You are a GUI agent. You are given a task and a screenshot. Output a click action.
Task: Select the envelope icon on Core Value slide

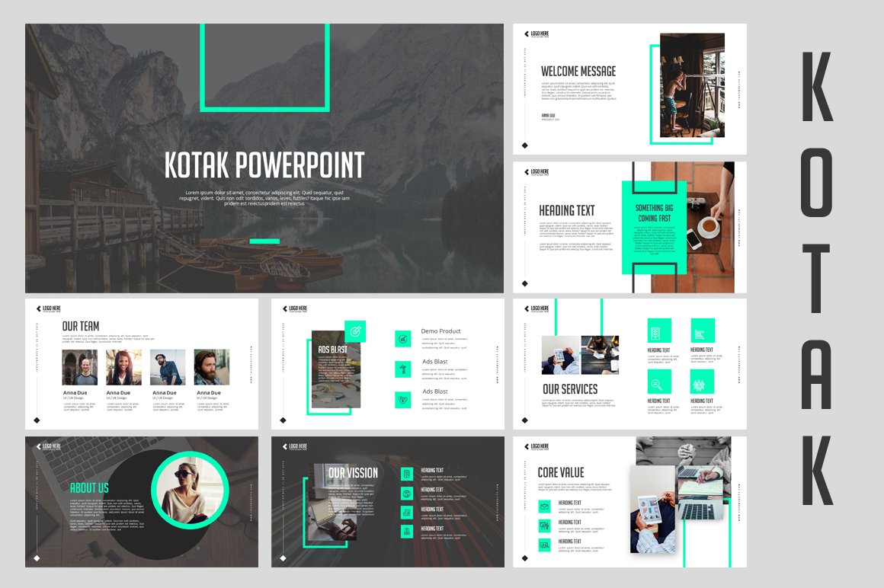pyautogui.click(x=545, y=507)
